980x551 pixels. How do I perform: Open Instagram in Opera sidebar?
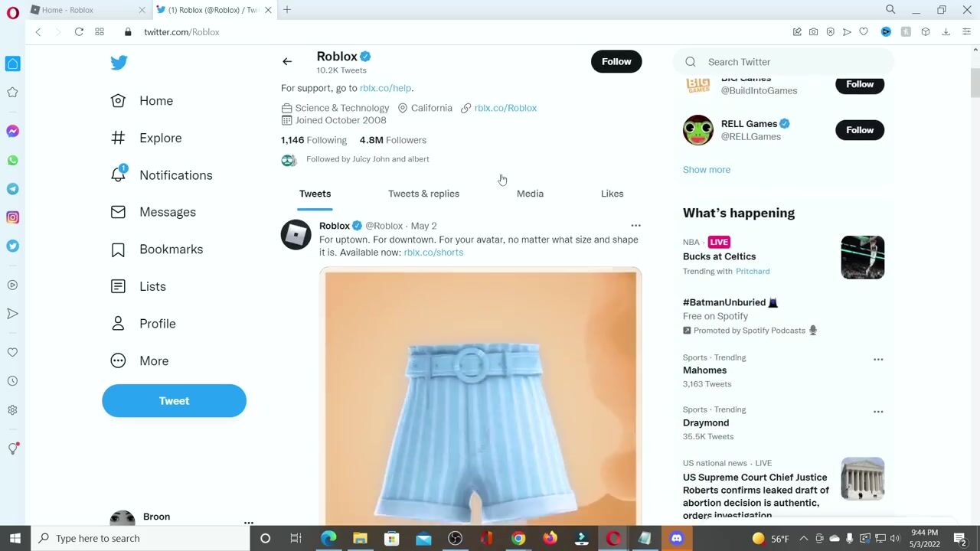(x=12, y=218)
